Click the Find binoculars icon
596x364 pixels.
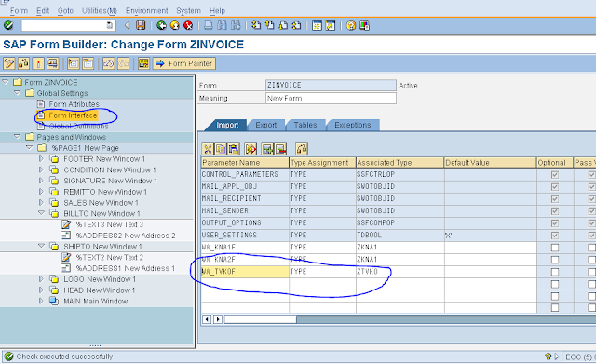coord(222,25)
